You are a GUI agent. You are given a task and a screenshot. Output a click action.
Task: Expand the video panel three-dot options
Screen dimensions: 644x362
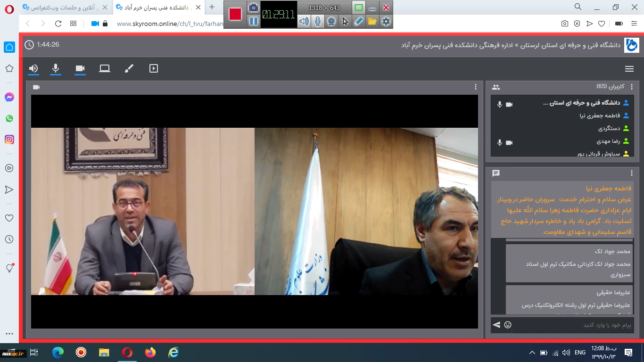click(x=476, y=87)
